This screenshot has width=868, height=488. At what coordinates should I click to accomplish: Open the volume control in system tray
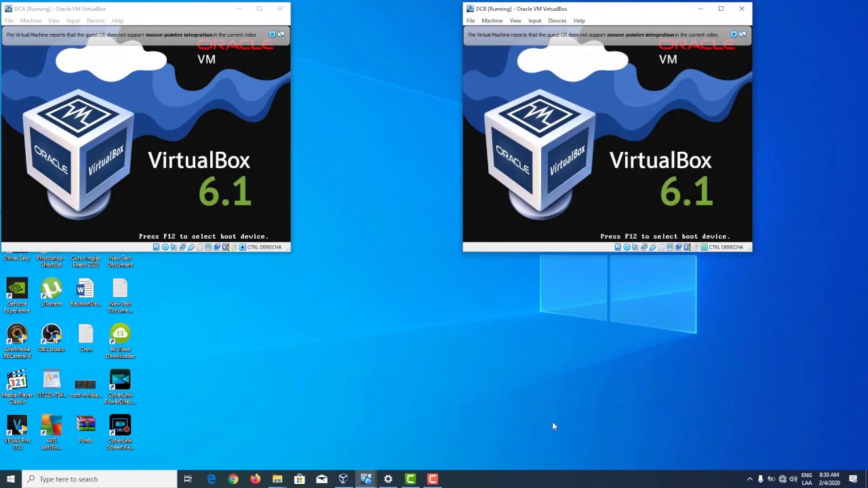point(793,479)
